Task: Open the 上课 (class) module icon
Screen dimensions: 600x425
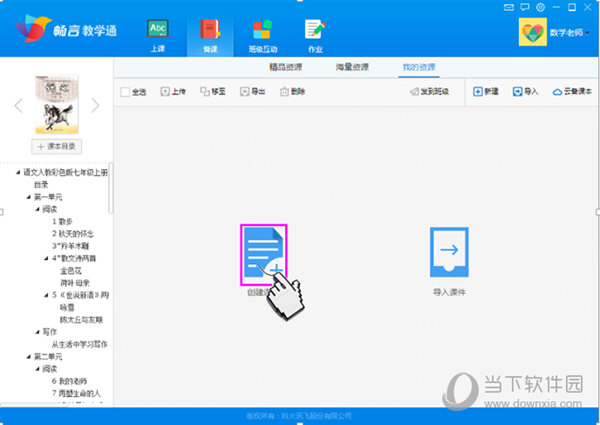Action: pos(158,29)
